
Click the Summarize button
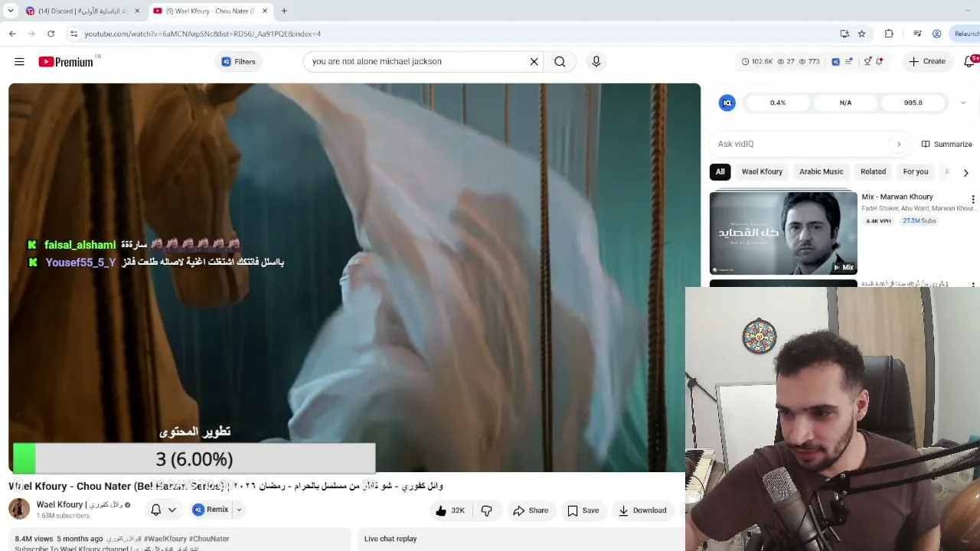946,144
